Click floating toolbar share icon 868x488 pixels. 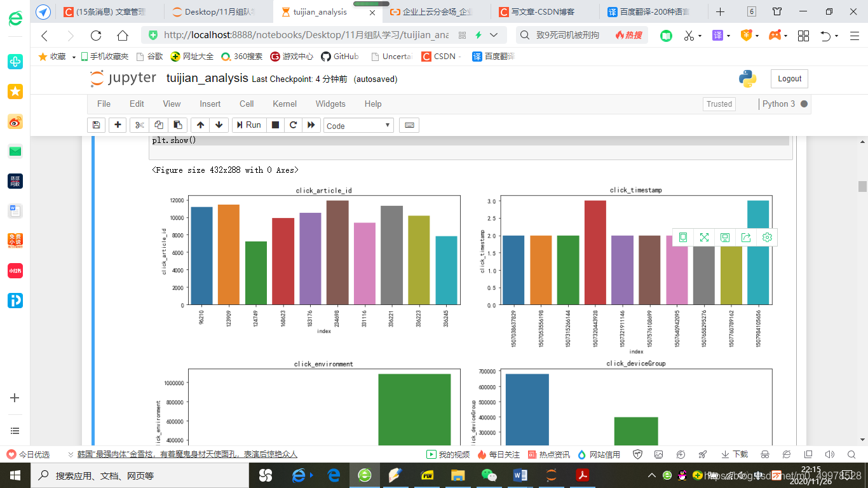pyautogui.click(x=746, y=238)
